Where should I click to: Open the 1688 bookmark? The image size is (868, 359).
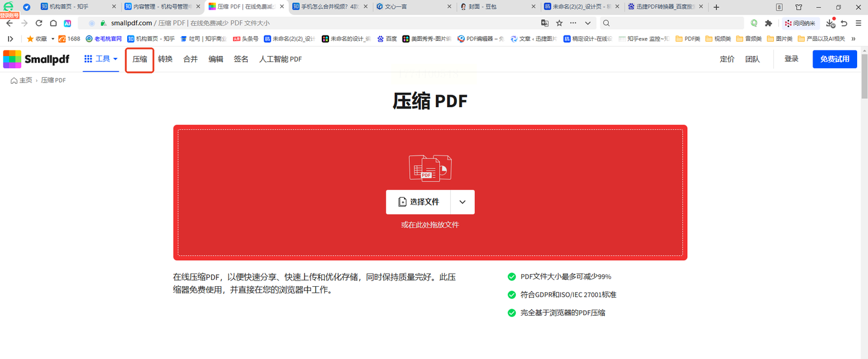pyautogui.click(x=69, y=39)
